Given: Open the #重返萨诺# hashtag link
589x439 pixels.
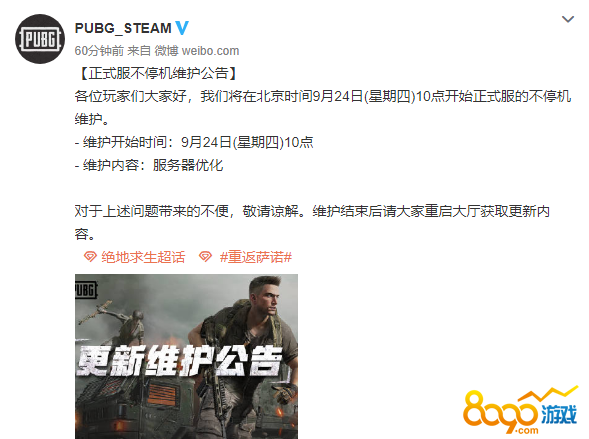Looking at the screenshot, I should click(256, 257).
